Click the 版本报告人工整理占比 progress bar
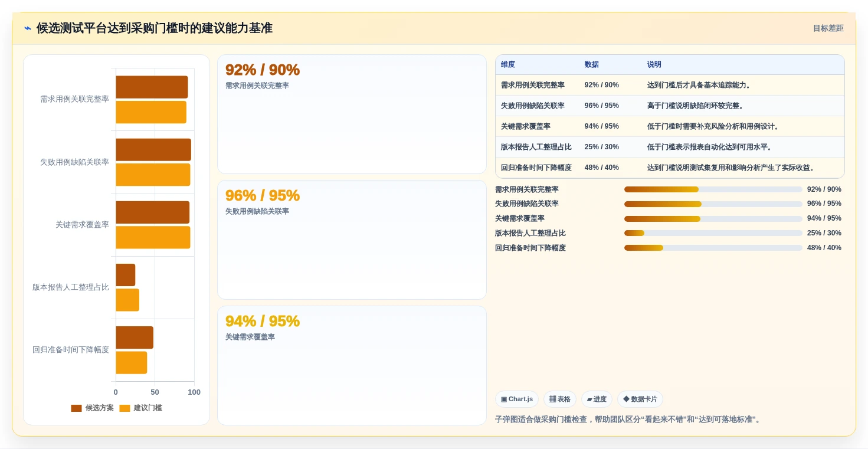The width and height of the screenshot is (868, 449). (713, 233)
